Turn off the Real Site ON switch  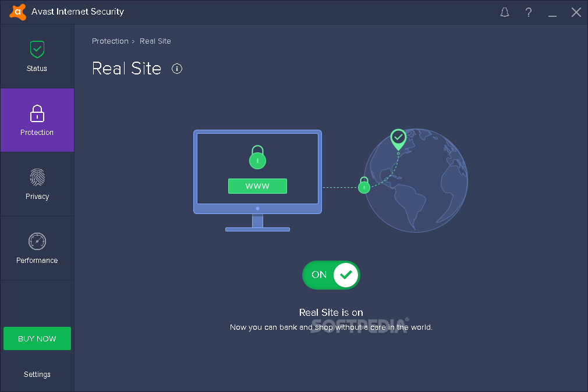coord(331,275)
